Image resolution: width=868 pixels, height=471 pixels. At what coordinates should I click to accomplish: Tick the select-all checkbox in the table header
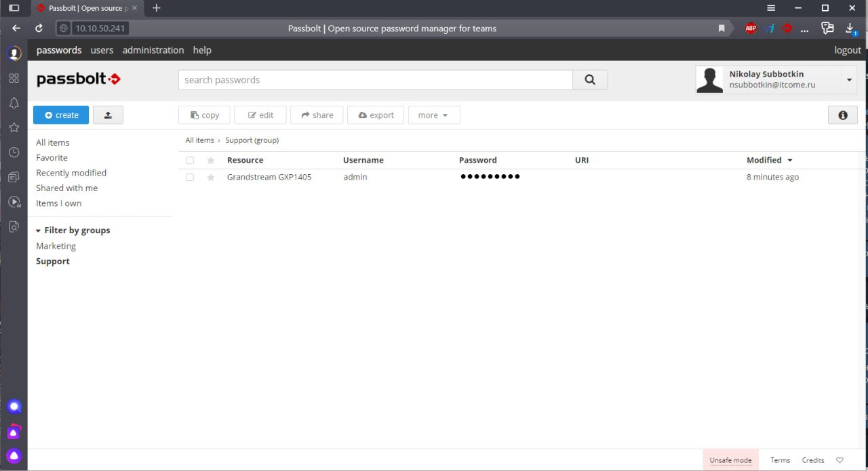(x=190, y=161)
